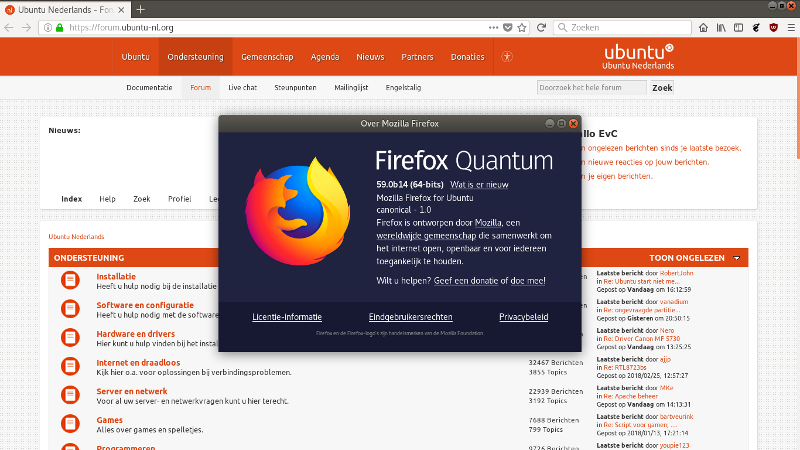
Task: Open the Ondersteuning menu item
Action: pyautogui.click(x=195, y=57)
